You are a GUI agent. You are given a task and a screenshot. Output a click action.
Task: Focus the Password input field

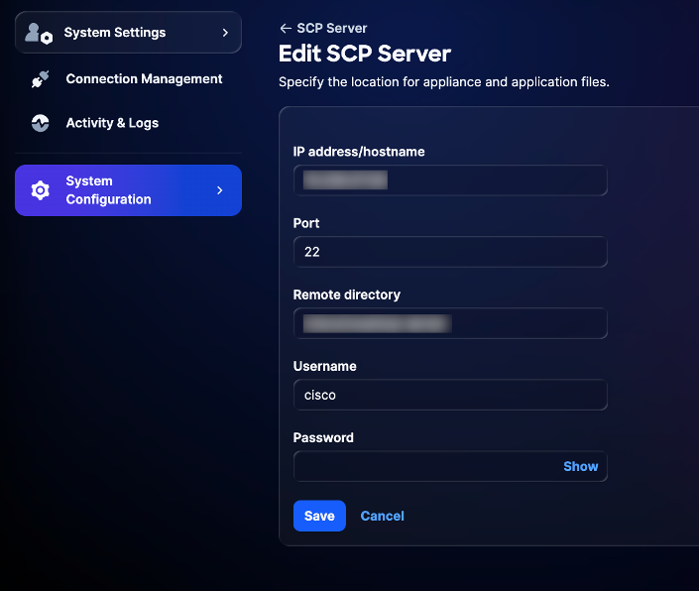tap(450, 466)
